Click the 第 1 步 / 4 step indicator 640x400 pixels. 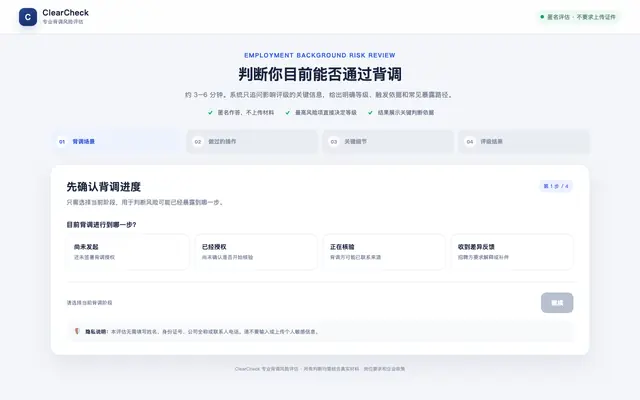pos(556,186)
